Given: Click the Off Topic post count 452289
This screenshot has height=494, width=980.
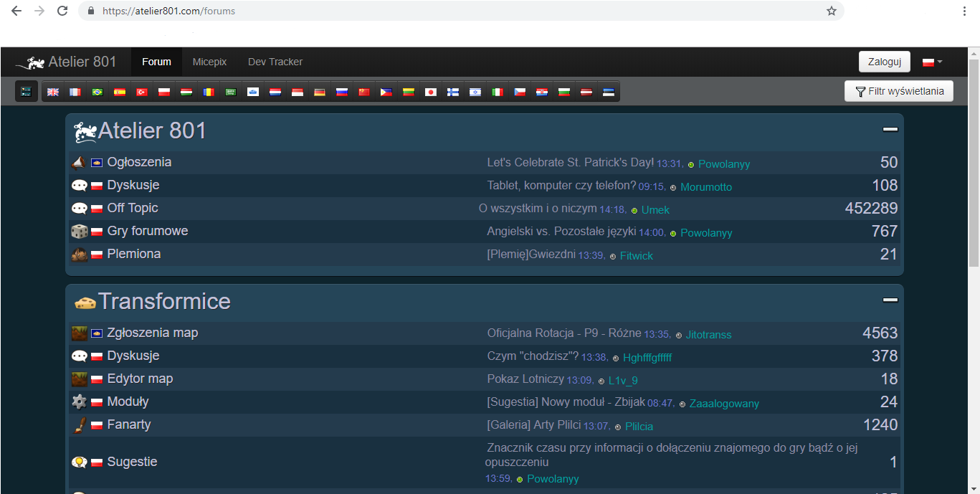Looking at the screenshot, I should pyautogui.click(x=871, y=209).
